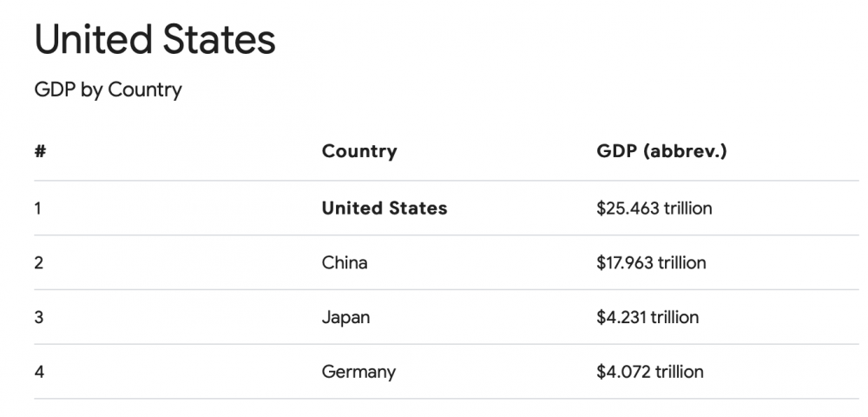Select the China country cell

(345, 262)
